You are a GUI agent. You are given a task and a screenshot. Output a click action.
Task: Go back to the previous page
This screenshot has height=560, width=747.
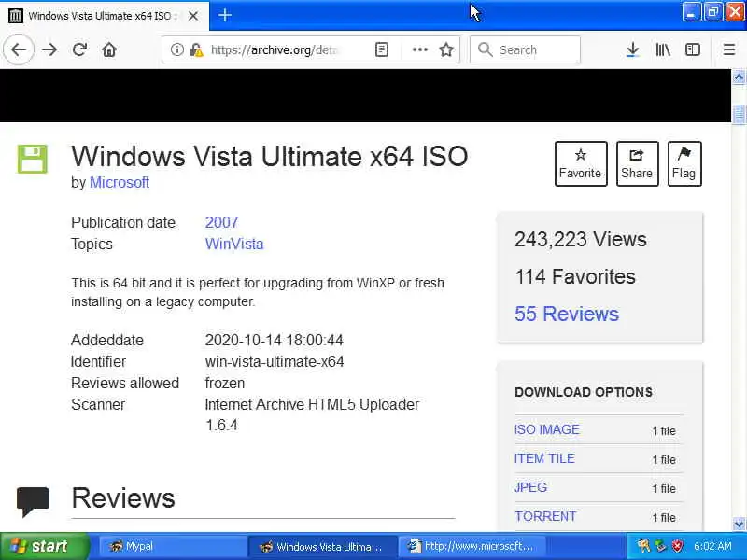[x=19, y=49]
